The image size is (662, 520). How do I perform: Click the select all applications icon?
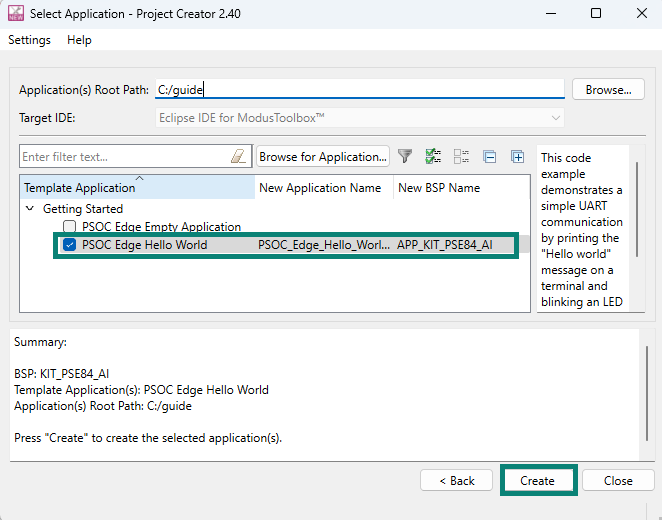tap(433, 157)
